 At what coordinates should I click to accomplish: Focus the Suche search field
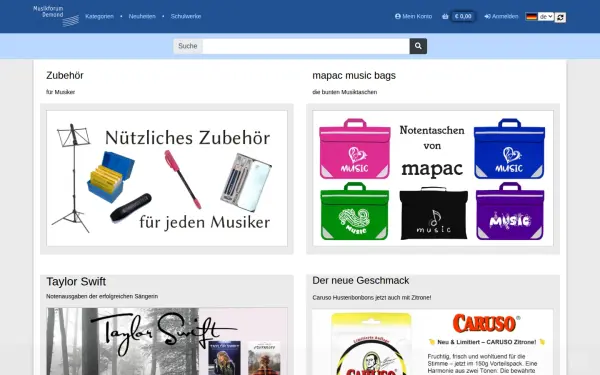tap(306, 46)
